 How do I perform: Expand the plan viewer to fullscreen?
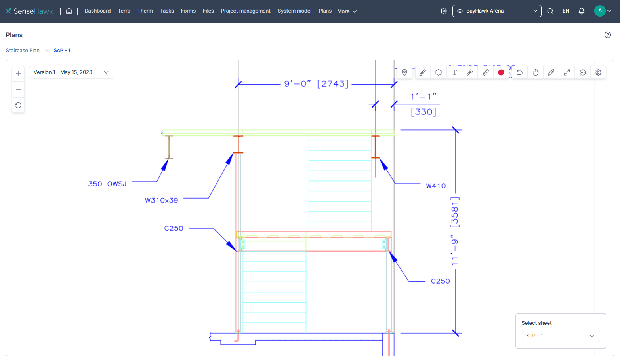coord(567,72)
